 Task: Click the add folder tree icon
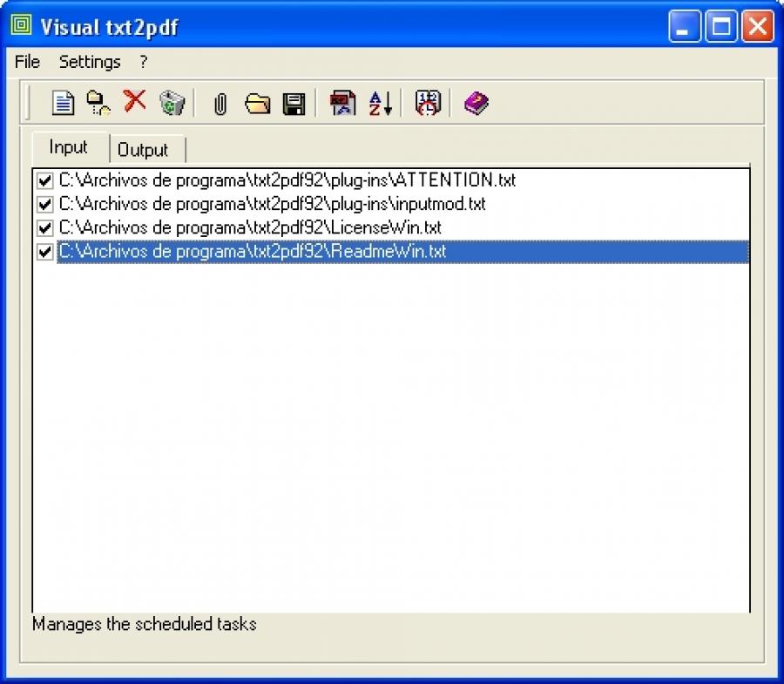[98, 104]
